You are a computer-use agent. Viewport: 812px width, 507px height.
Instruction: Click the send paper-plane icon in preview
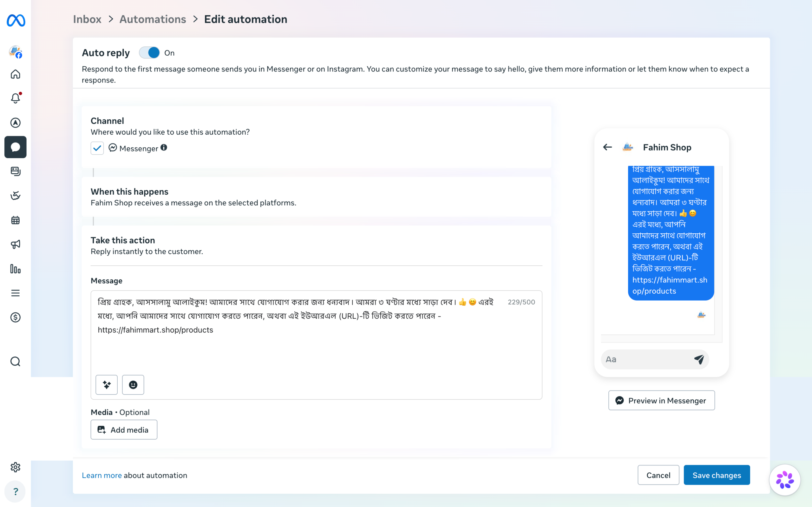699,359
